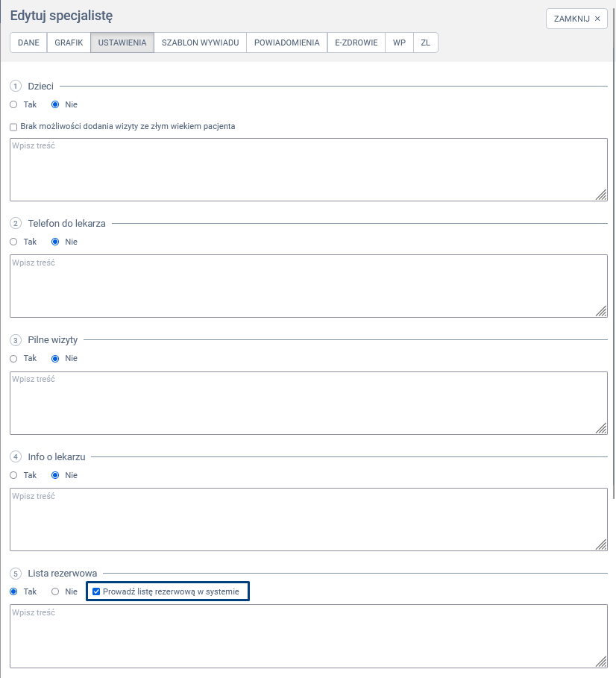Select the ZL tab

[x=425, y=43]
